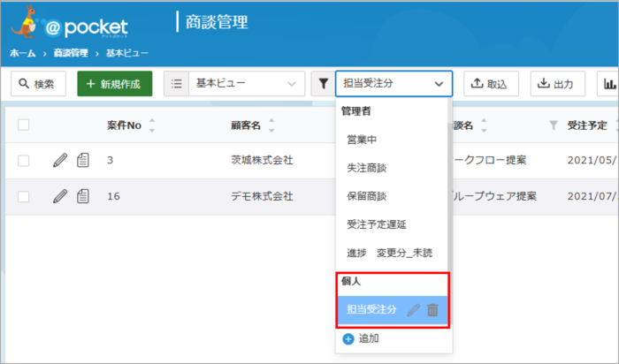Sort by 案件No column arrows

click(x=152, y=125)
